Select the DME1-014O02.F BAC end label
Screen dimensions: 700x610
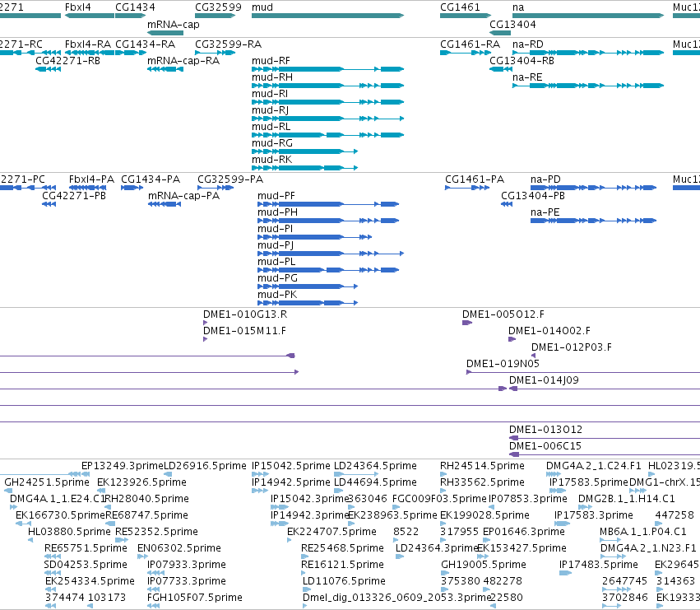click(x=549, y=331)
